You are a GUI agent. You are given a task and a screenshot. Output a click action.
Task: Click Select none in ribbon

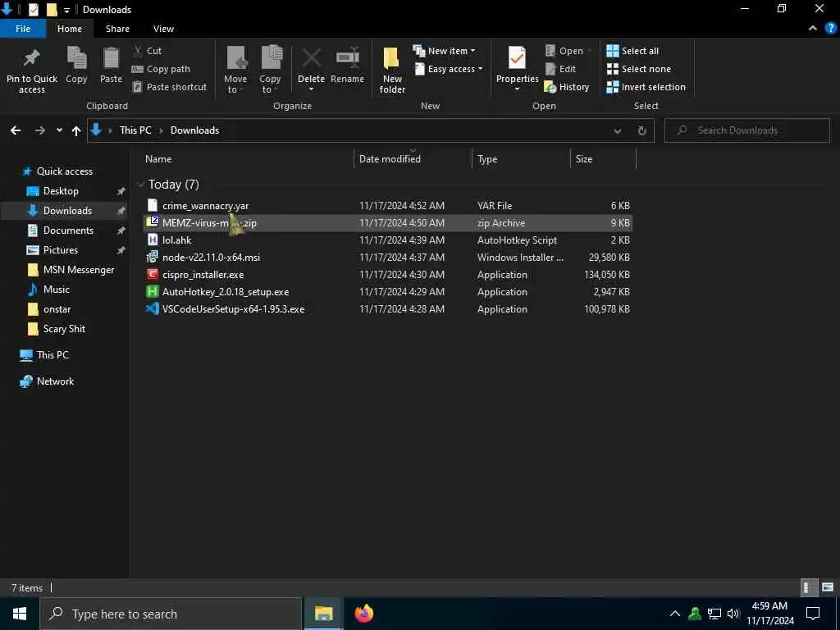click(x=638, y=69)
